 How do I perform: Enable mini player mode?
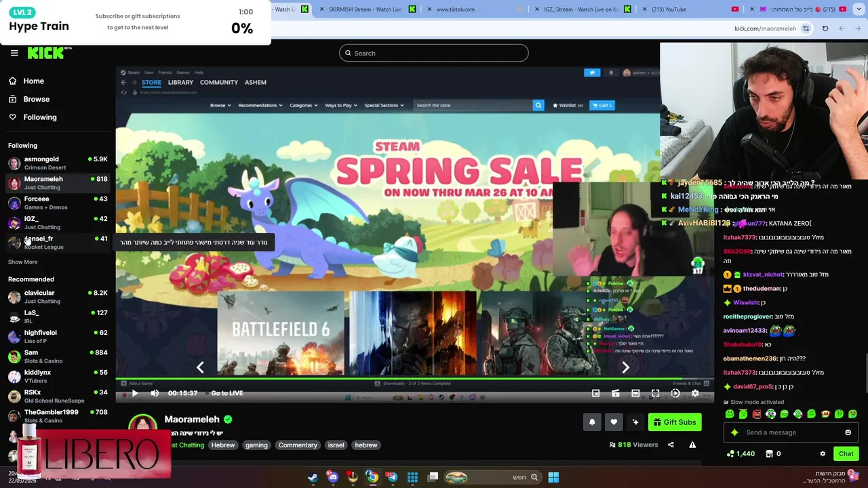coord(595,393)
